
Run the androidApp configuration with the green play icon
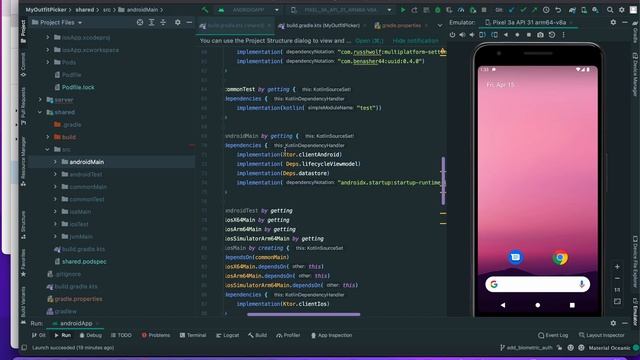(403, 10)
